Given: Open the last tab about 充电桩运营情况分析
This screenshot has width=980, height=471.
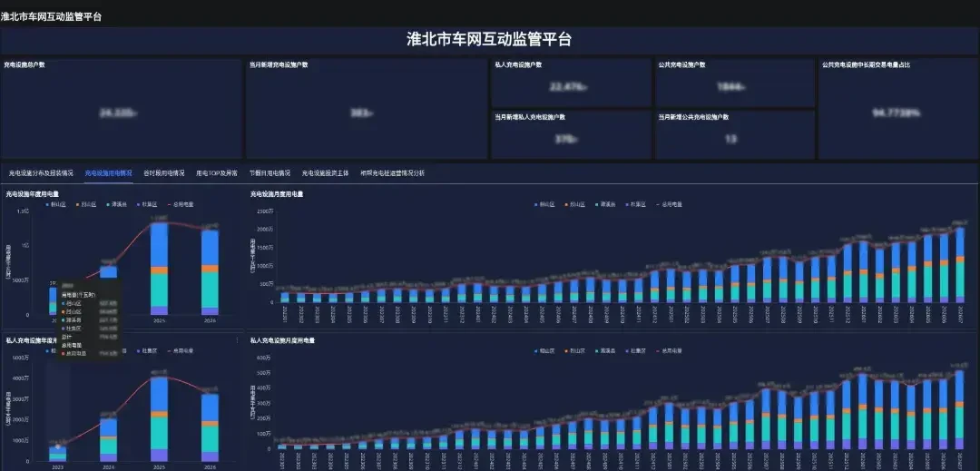Looking at the screenshot, I should click(392, 173).
